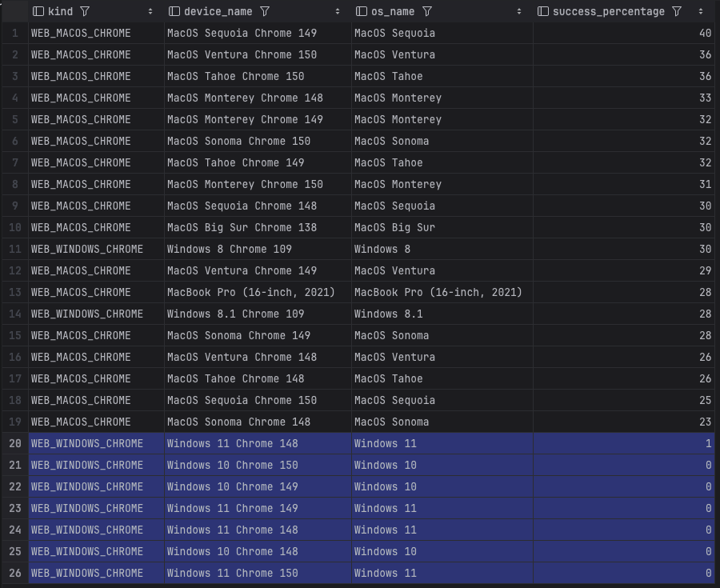Select the kind column header label
The width and height of the screenshot is (720, 588).
(61, 11)
